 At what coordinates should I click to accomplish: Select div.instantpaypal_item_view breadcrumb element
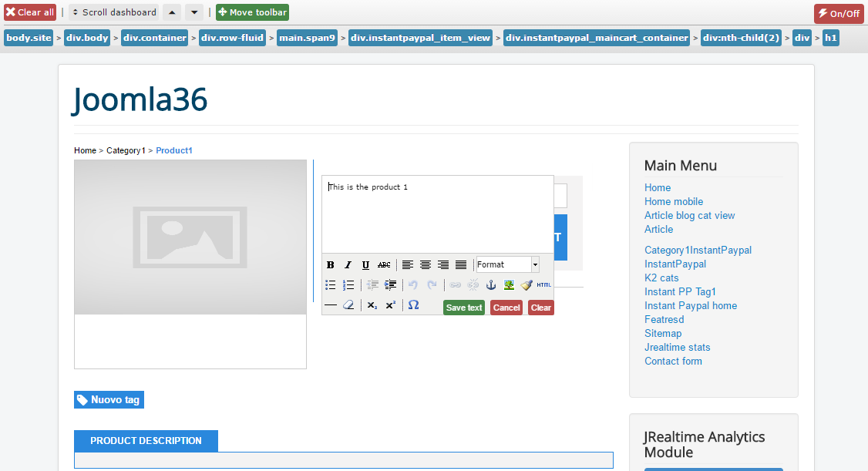pos(421,38)
